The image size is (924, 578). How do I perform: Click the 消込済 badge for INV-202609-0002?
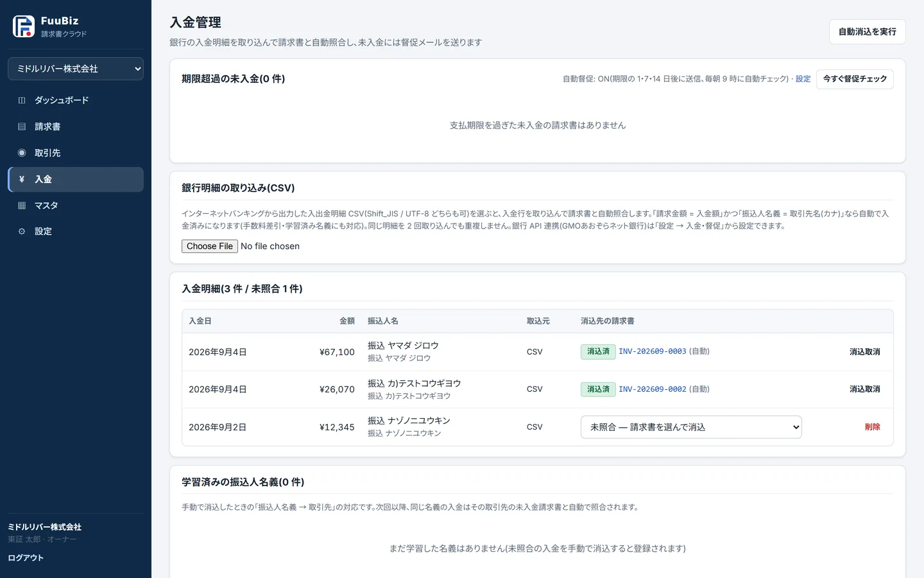point(598,389)
